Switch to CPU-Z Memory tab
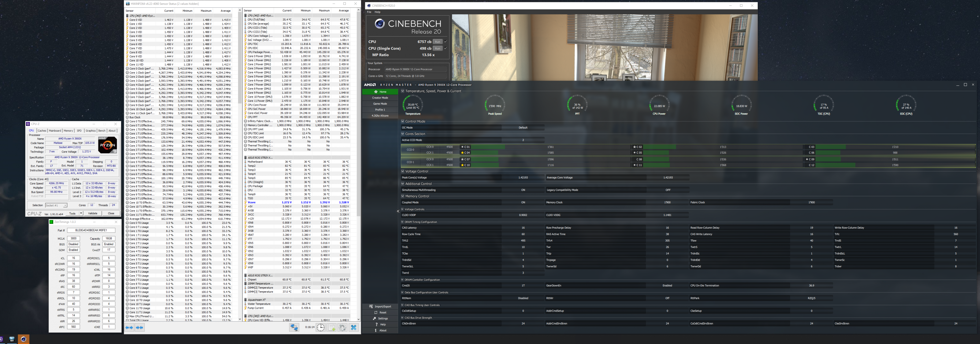This screenshot has height=344, width=980. pos(68,130)
